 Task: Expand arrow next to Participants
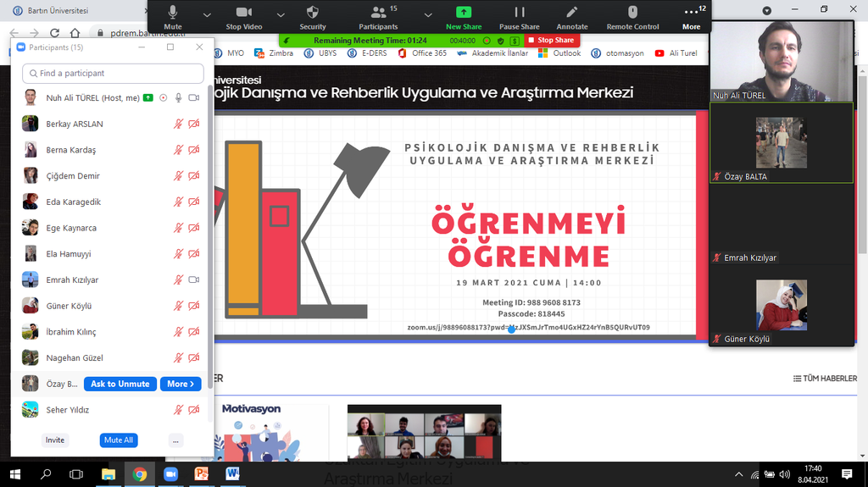[428, 15]
